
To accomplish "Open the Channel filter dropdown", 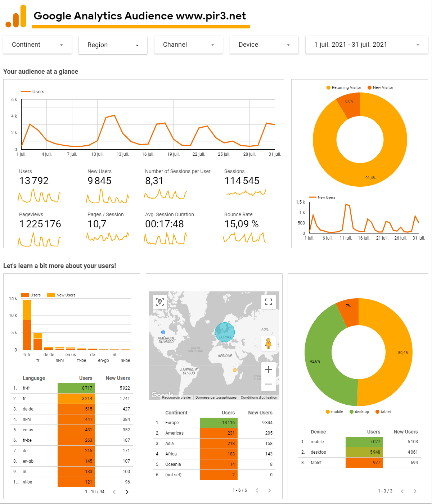I will (189, 45).
